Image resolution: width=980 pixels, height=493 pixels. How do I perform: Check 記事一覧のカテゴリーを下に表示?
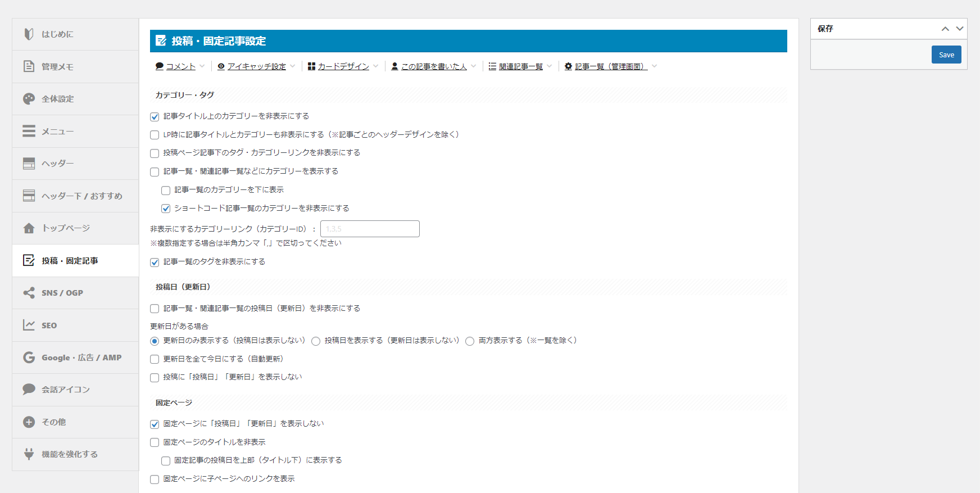tap(166, 191)
